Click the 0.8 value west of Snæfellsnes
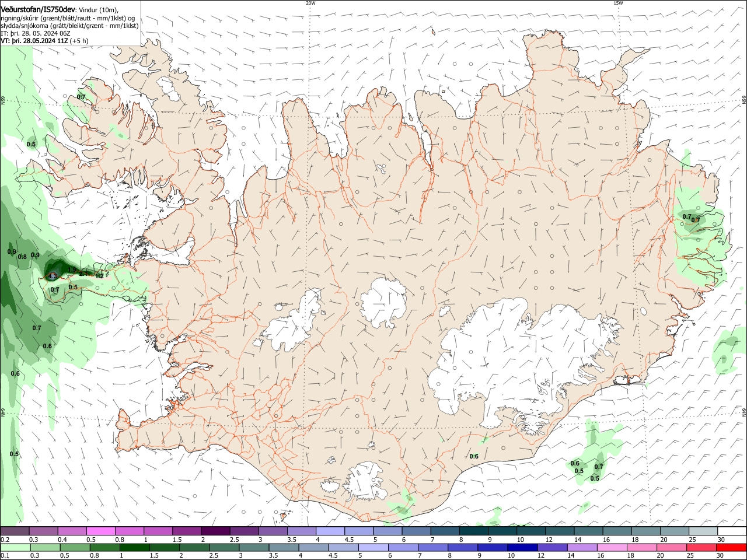 click(x=22, y=257)
